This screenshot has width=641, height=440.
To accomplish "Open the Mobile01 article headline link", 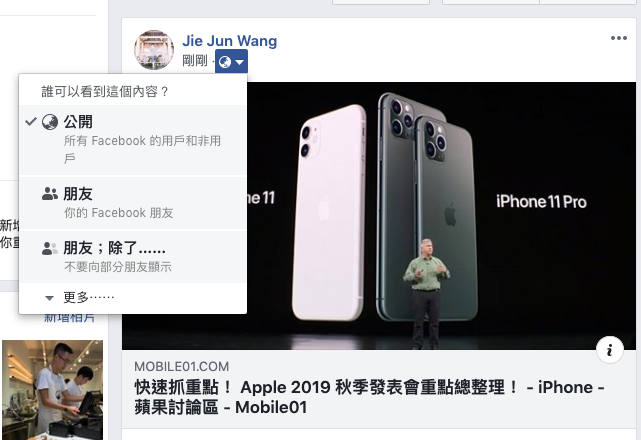I will (x=369, y=397).
